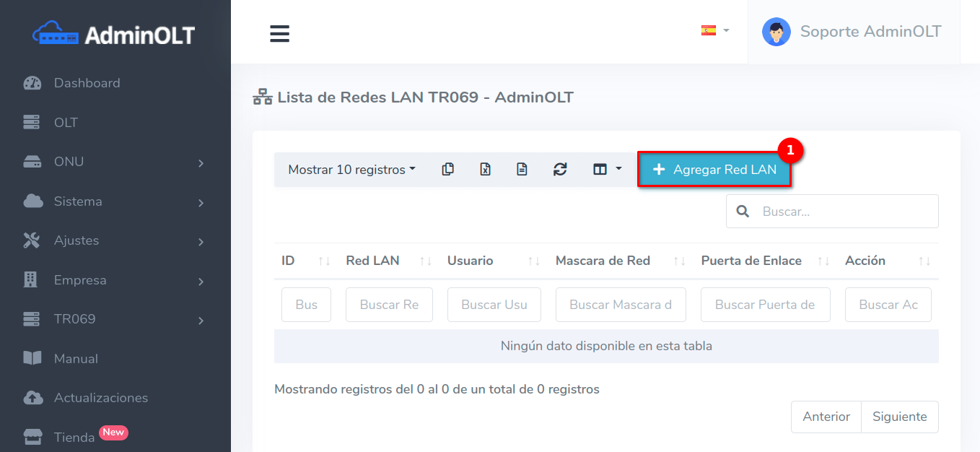Click the Siguiente pagination button

(x=899, y=417)
